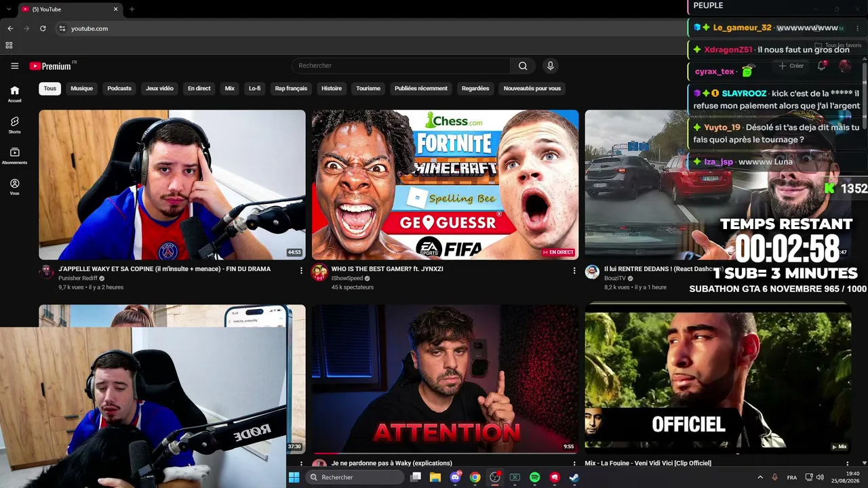Screen dimensions: 868x488
Task: View site information icon beside youtube.com
Action: tap(62, 28)
